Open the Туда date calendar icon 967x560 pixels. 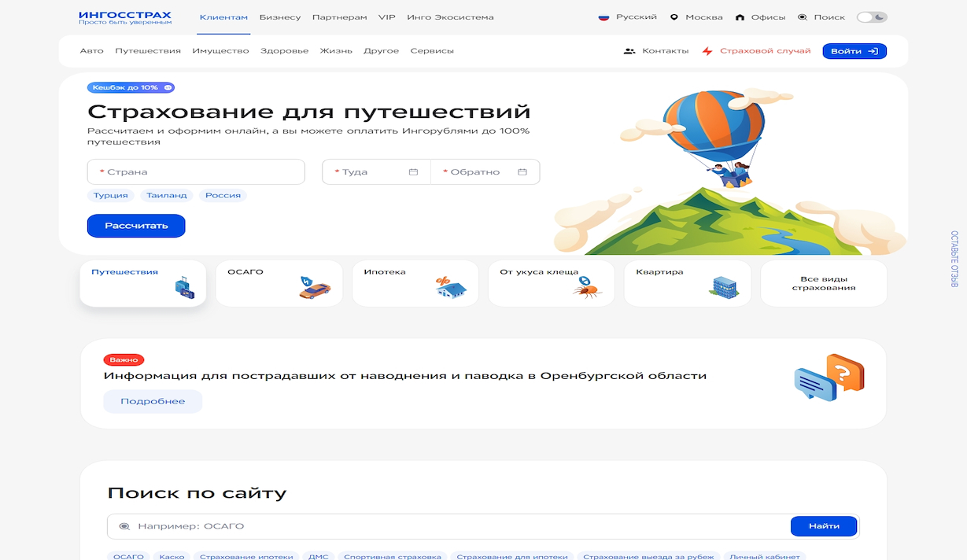coord(413,172)
